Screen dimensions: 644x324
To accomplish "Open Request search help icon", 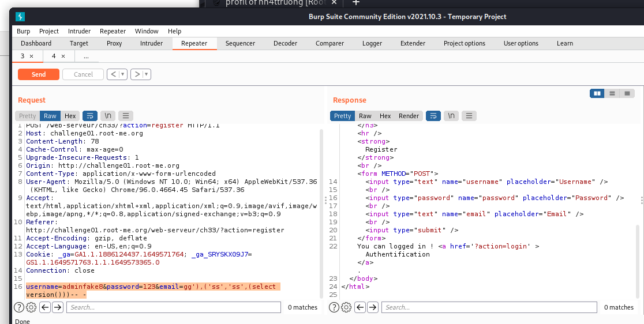I will [19, 307].
